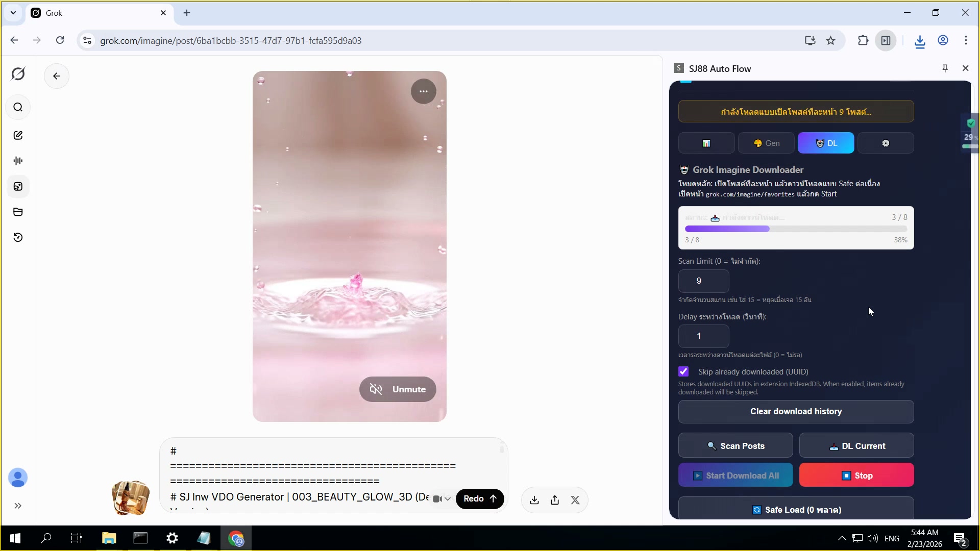Open the voice mode waveform icon
Viewport: 980px width, 551px height.
[18, 161]
